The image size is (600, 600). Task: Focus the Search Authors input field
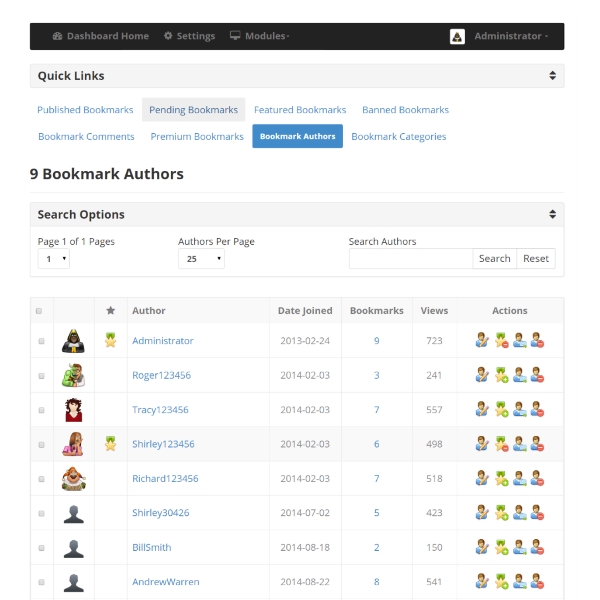[x=411, y=259]
